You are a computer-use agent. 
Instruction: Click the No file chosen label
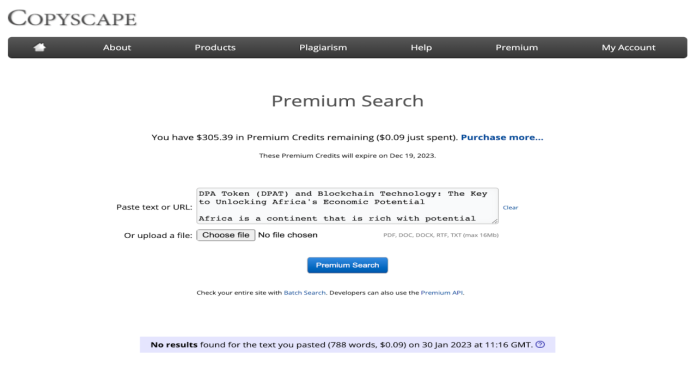[x=288, y=235]
